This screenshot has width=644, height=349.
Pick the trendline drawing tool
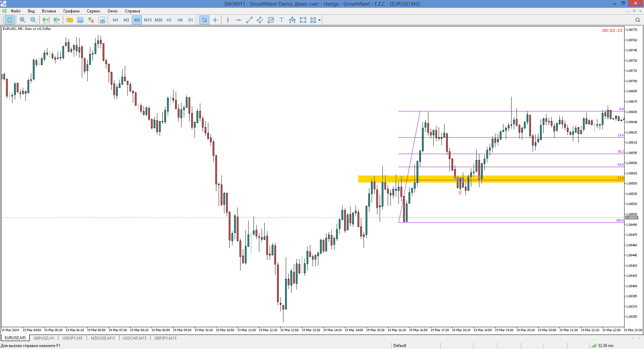[249, 20]
